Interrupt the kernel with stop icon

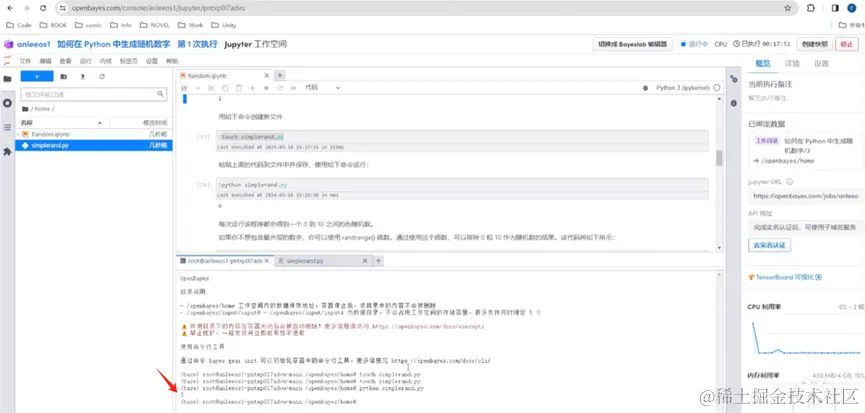(266, 88)
